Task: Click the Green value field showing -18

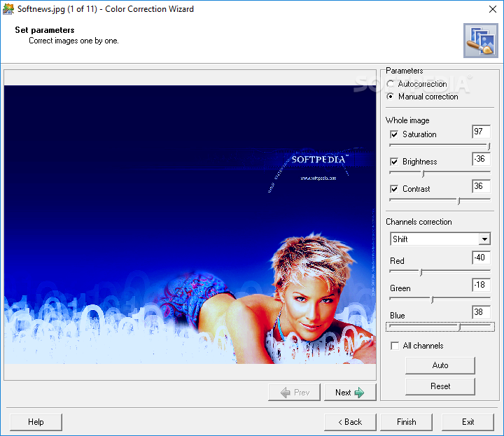Action: 481,285
